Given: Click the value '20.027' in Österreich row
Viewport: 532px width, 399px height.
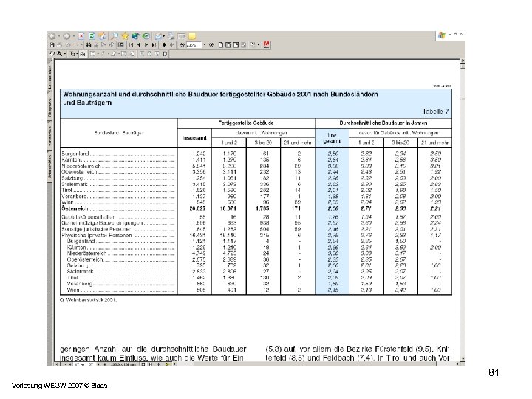Looking at the screenshot, I should (197, 208).
